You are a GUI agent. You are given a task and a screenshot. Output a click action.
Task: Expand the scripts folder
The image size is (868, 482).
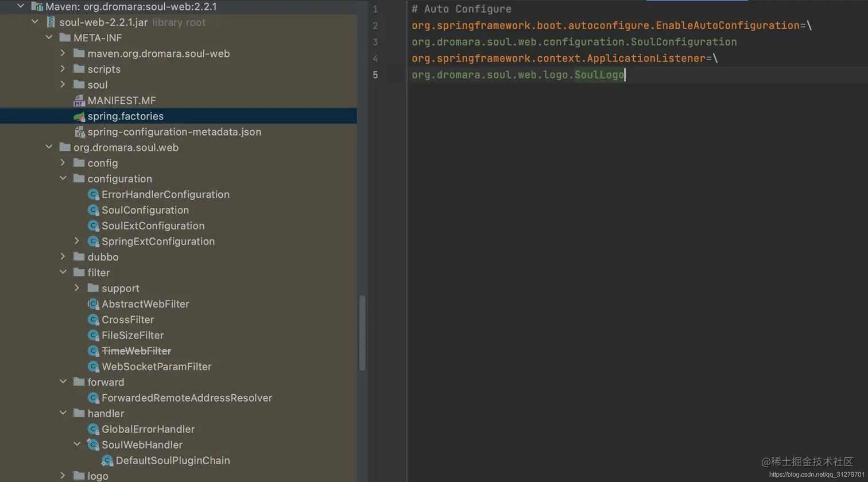click(x=63, y=69)
